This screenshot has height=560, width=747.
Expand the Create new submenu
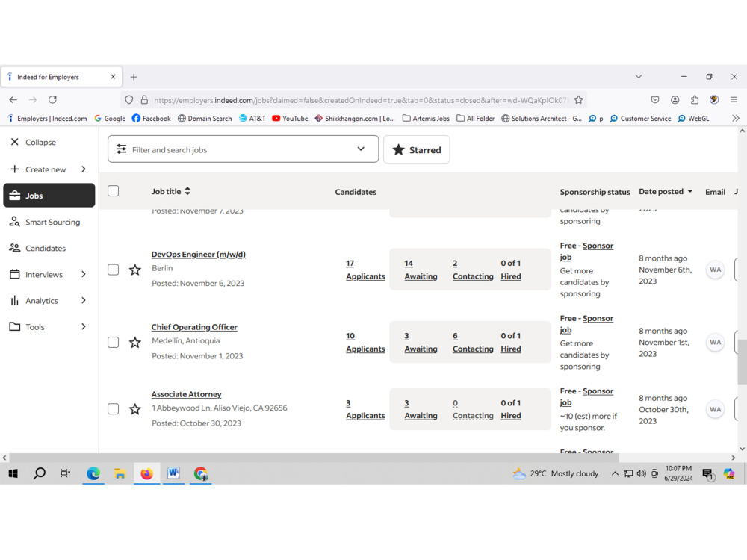(x=84, y=169)
